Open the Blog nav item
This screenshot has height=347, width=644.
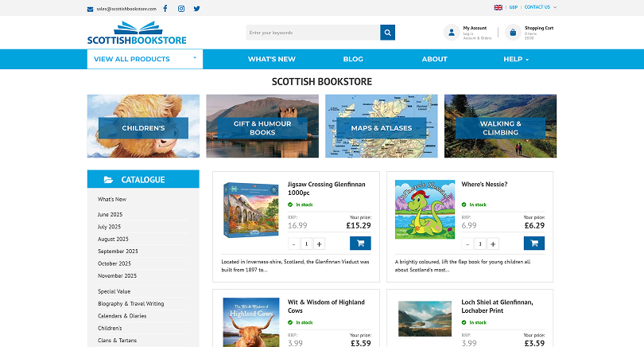353,59
